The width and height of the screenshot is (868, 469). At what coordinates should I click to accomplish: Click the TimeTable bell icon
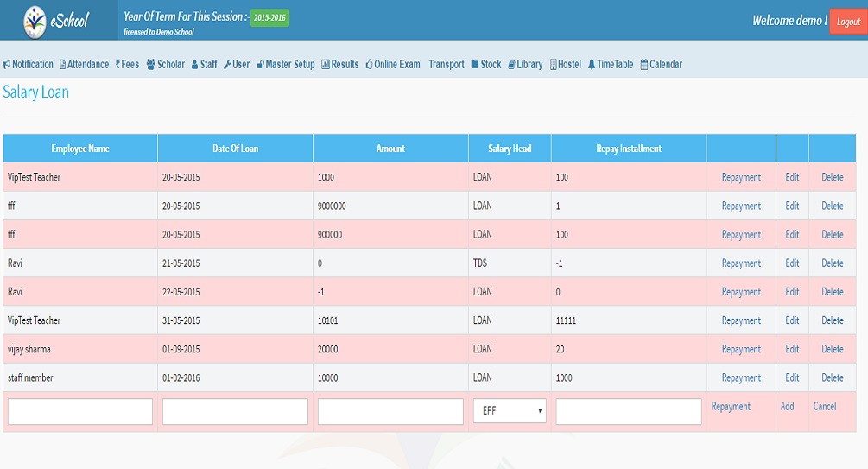click(592, 65)
